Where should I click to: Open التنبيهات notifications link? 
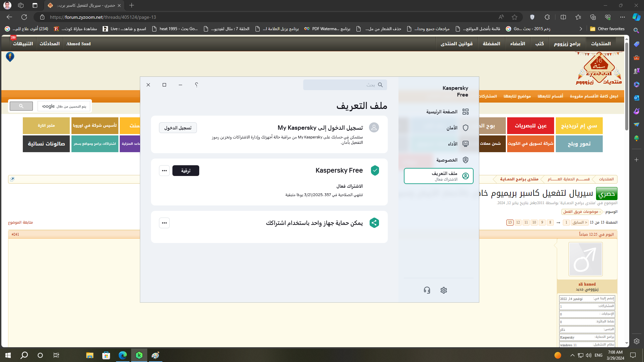pyautogui.click(x=23, y=44)
